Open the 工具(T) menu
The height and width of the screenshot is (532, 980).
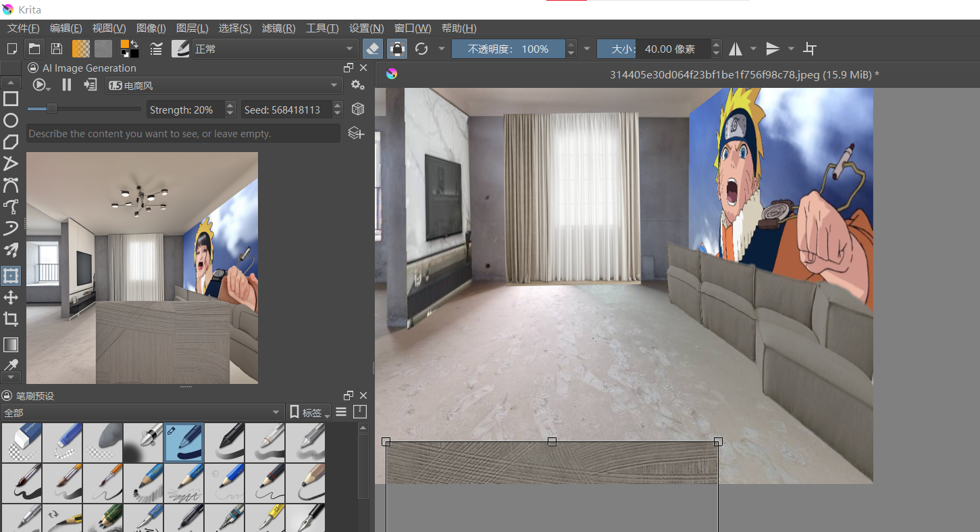[322, 28]
